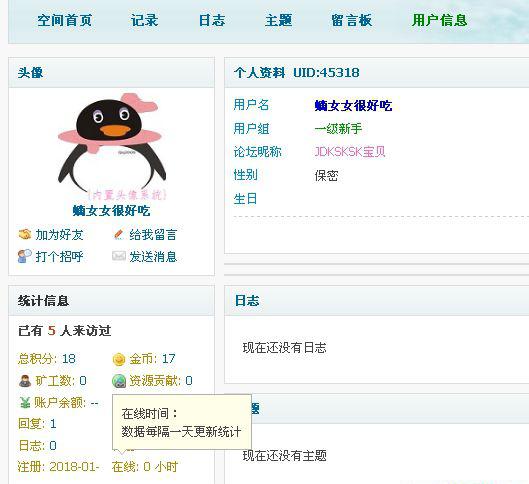Click the username link under avatar
Image resolution: width=529 pixels, height=484 pixels.
point(111,211)
